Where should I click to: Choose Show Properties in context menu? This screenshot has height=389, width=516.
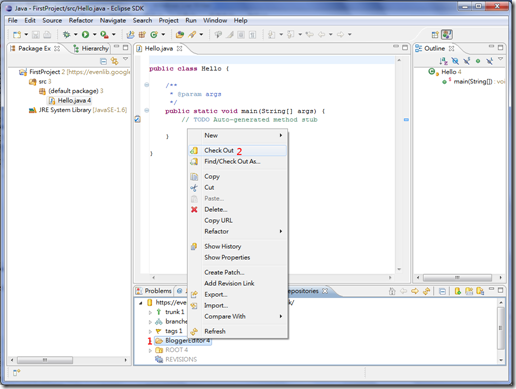[238, 258]
